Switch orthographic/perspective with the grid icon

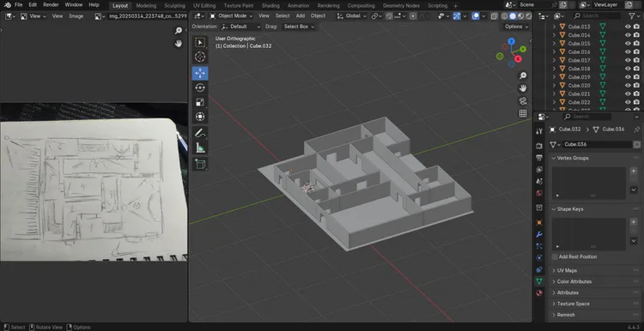(x=523, y=113)
